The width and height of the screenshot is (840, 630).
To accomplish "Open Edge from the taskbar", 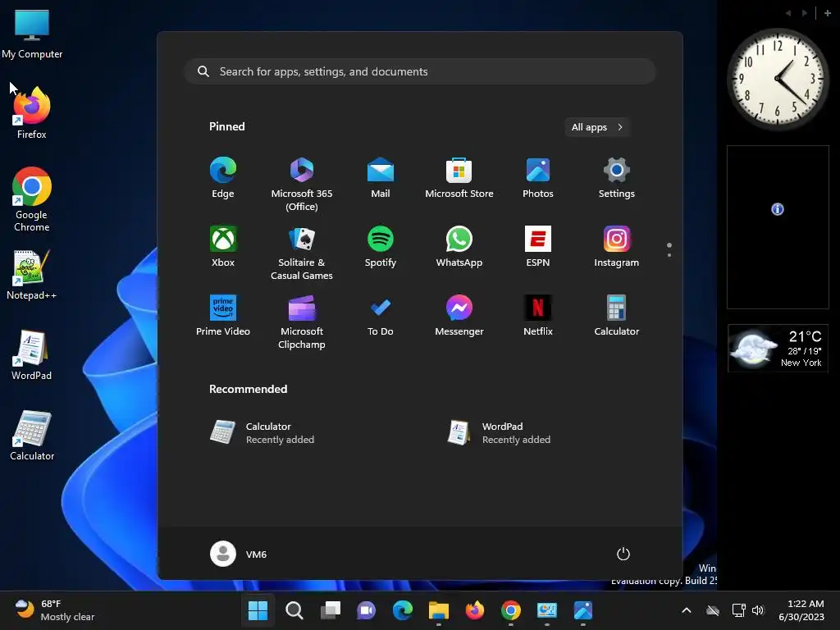I will 402,610.
